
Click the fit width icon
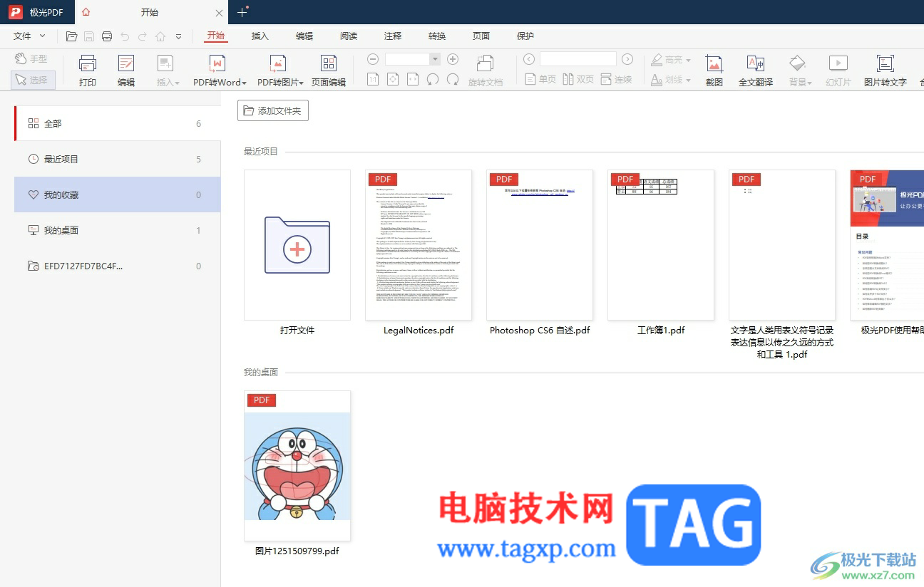(413, 79)
